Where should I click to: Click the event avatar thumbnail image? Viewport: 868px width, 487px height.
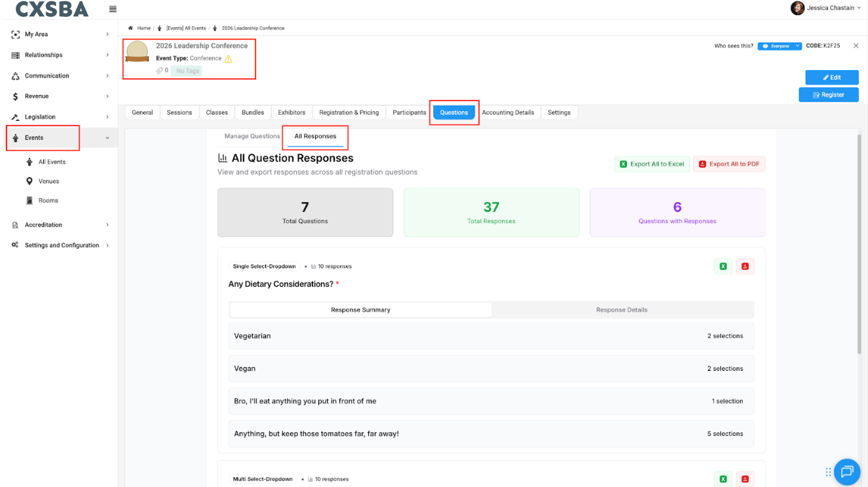(x=137, y=52)
